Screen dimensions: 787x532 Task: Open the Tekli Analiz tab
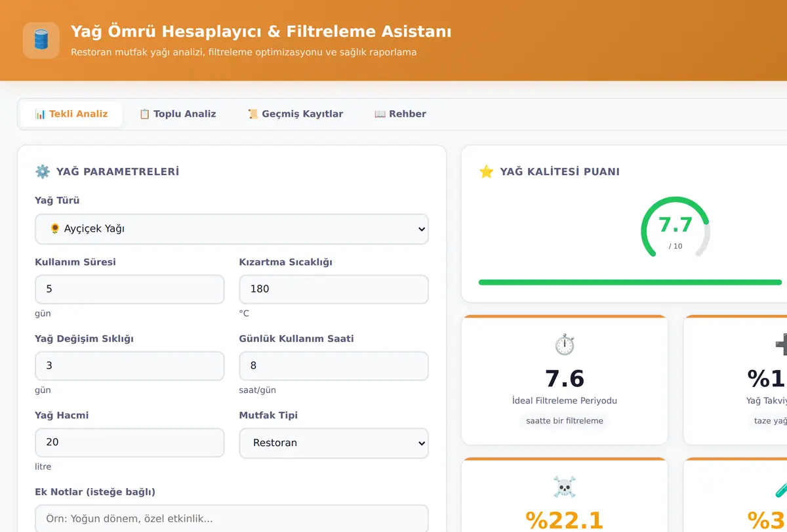(71, 113)
